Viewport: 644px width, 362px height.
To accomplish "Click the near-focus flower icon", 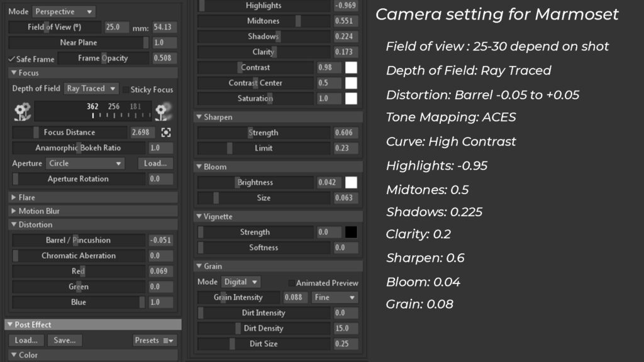I will click(x=22, y=112).
